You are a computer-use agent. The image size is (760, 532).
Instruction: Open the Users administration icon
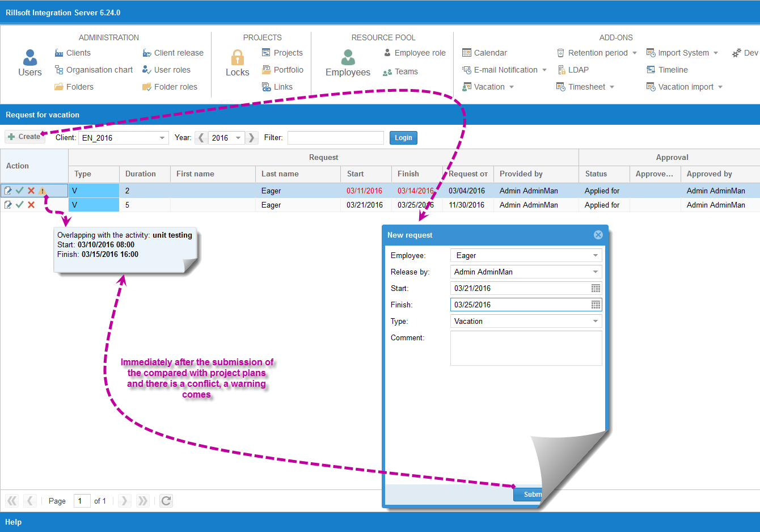click(30, 63)
